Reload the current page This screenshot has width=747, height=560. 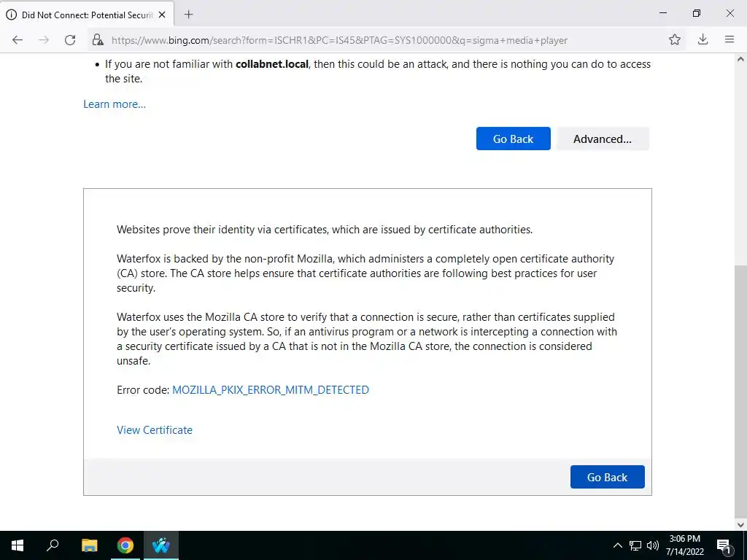point(70,40)
